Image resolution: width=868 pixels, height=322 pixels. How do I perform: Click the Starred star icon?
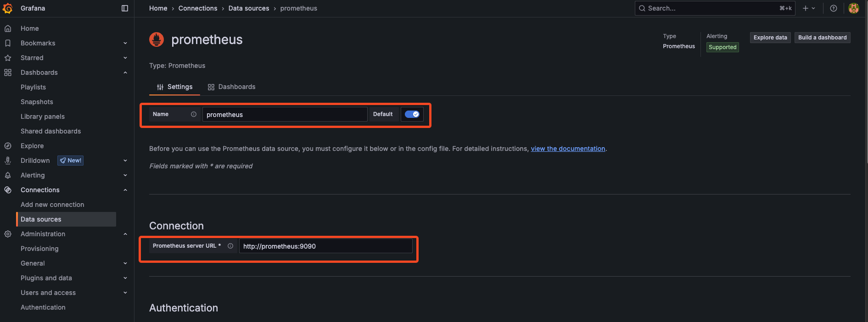tap(8, 58)
